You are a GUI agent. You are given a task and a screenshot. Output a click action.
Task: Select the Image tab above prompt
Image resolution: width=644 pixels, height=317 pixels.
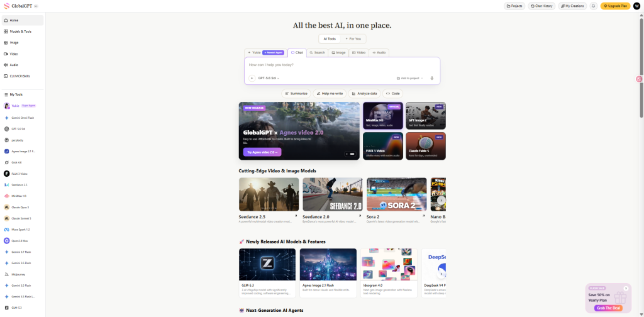338,53
